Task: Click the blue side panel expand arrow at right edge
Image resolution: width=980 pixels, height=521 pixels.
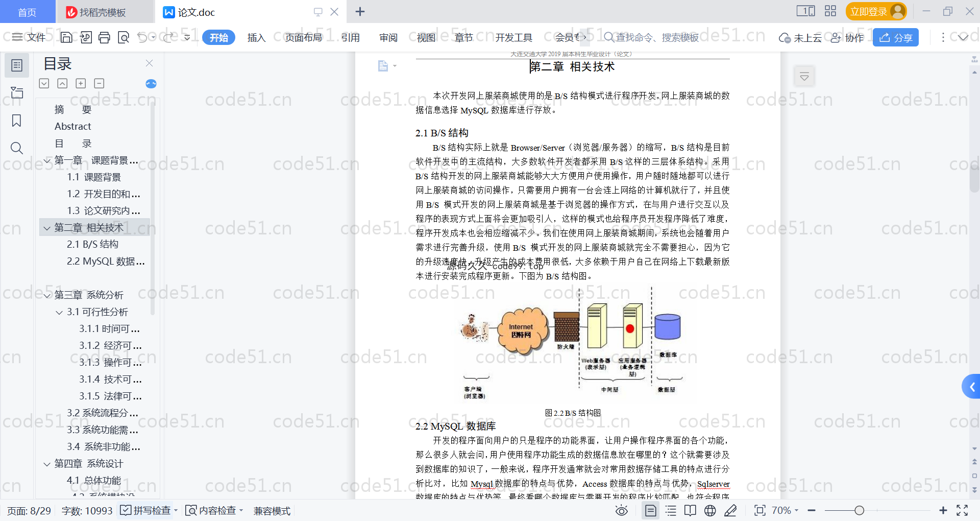Action: pyautogui.click(x=971, y=387)
